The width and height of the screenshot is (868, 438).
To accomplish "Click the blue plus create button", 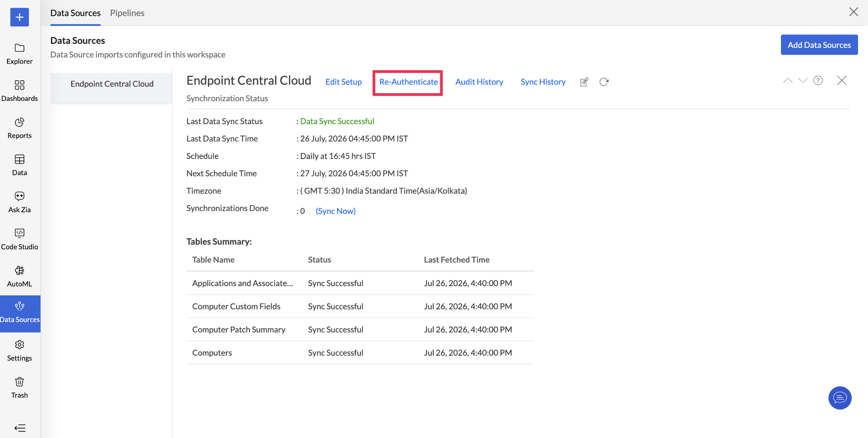I will pyautogui.click(x=20, y=17).
